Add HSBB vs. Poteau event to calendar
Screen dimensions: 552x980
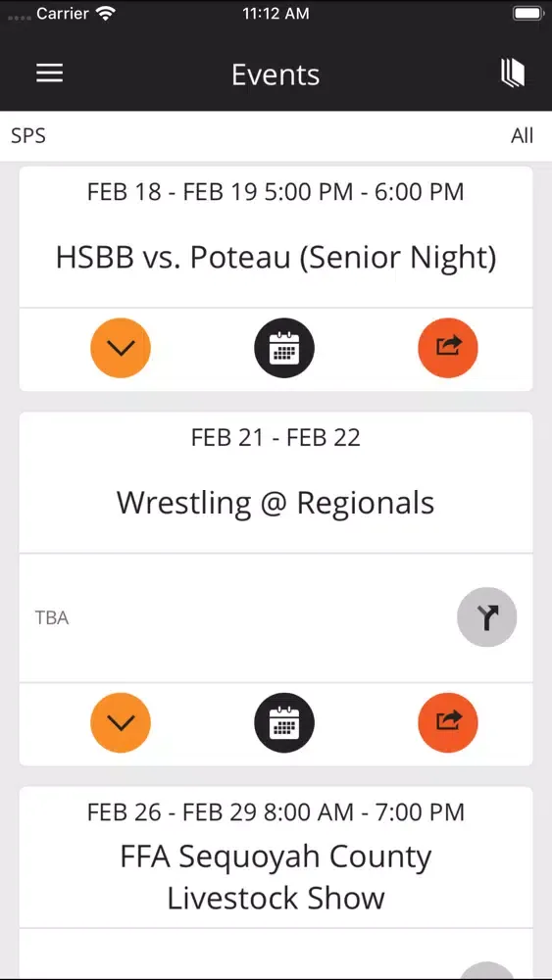283,348
